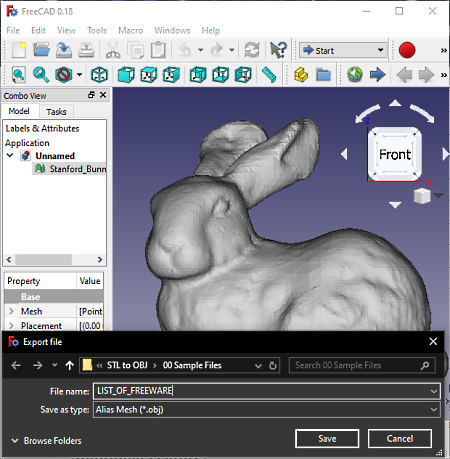Set bottom view cube icon
Screen dimensions: 450x459
(x=221, y=75)
